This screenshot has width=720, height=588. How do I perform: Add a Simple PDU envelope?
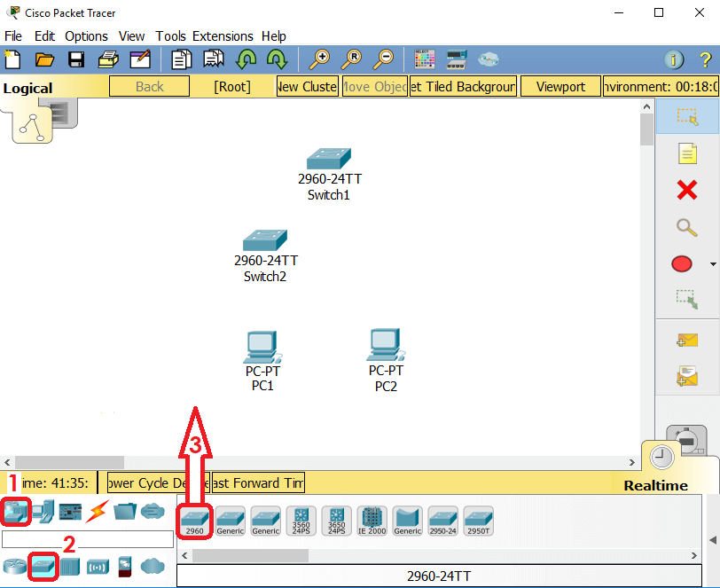tap(687, 341)
